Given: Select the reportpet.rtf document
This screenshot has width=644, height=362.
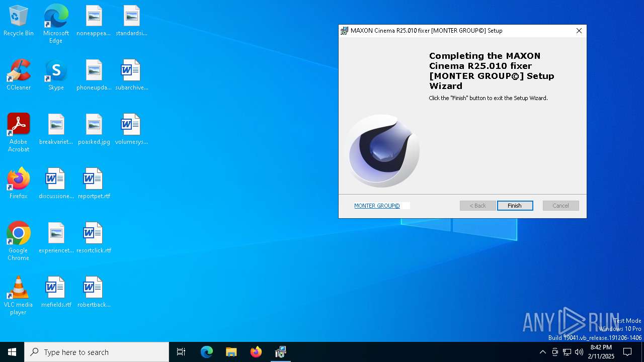Looking at the screenshot, I should [94, 184].
